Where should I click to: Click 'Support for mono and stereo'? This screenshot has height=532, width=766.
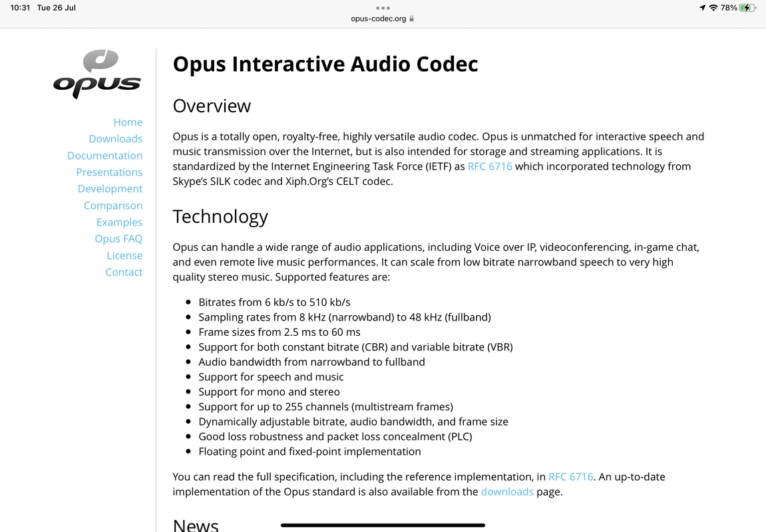click(269, 392)
